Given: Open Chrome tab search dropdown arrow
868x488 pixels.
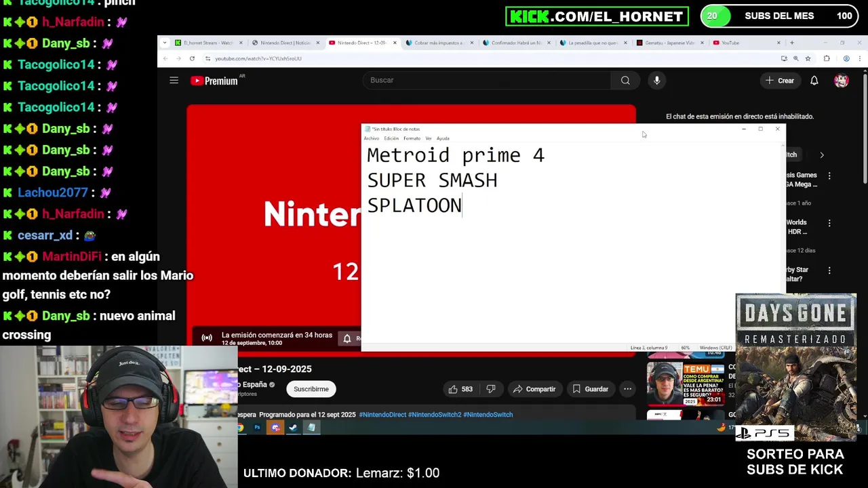Looking at the screenshot, I should pos(165,43).
